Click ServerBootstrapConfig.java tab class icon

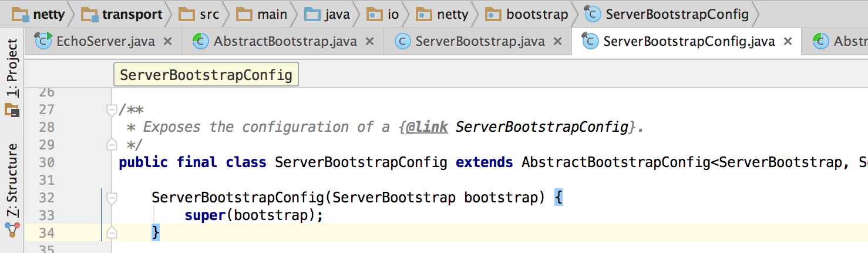[589, 41]
